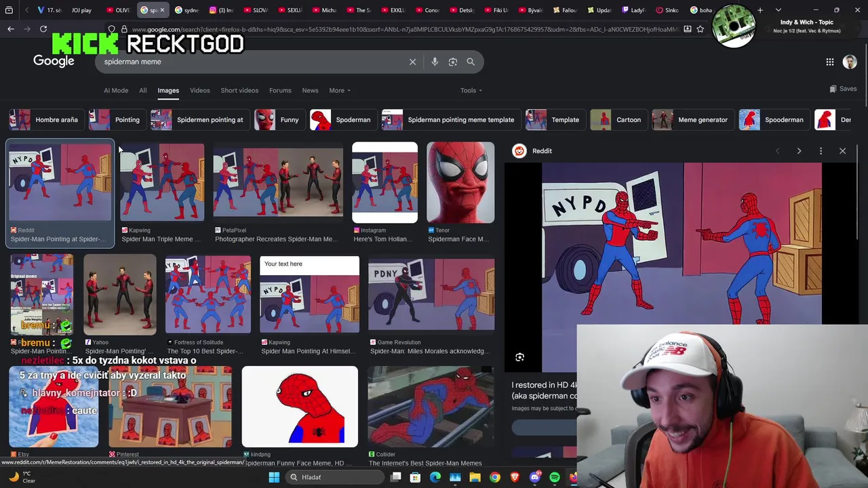Select Collider Spider-Man lying thumbnail
The image size is (868, 488).
coord(431,407)
